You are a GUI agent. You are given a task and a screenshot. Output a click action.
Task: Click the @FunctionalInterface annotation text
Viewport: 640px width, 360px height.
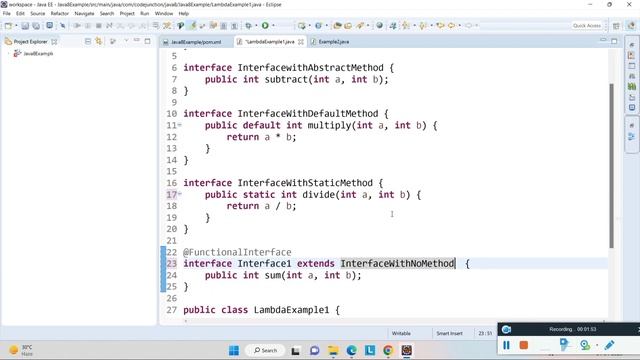point(237,252)
